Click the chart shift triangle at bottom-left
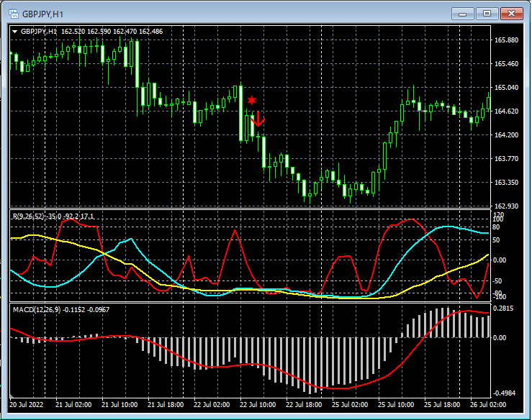 pos(12,396)
